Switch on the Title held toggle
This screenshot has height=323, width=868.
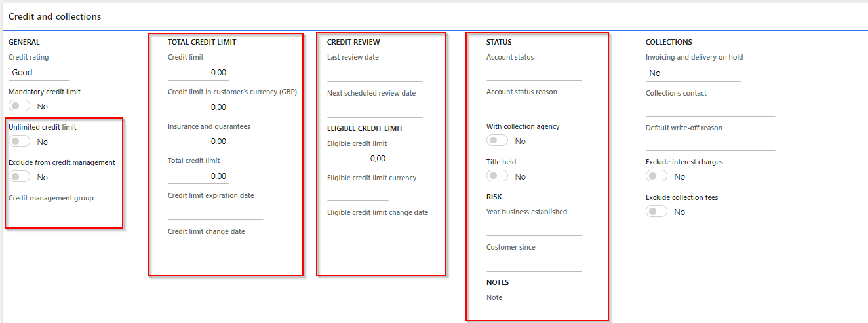[x=497, y=176]
